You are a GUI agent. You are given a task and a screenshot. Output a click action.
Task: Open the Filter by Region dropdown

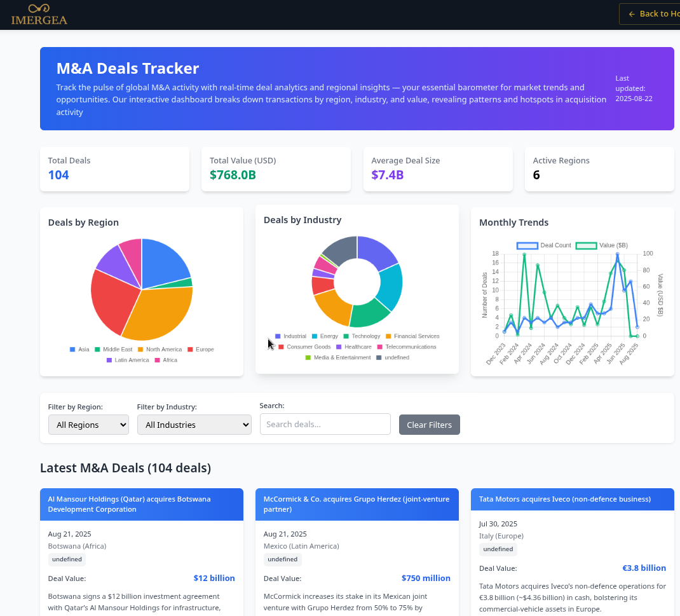88,424
